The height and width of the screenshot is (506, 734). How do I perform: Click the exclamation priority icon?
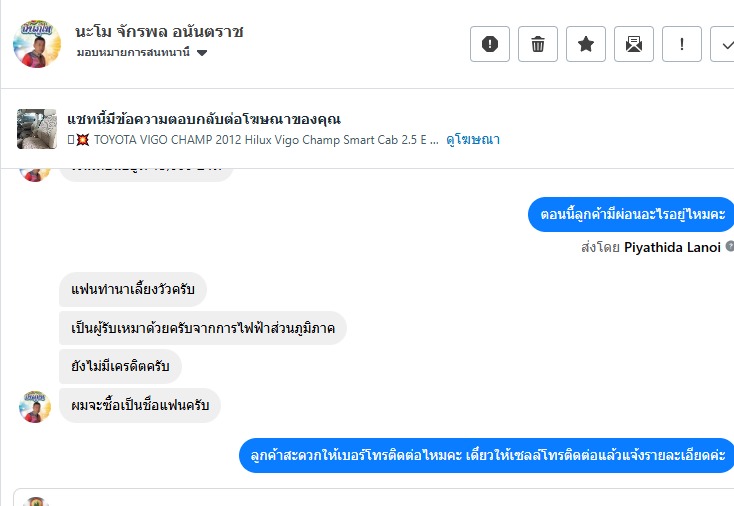682,44
